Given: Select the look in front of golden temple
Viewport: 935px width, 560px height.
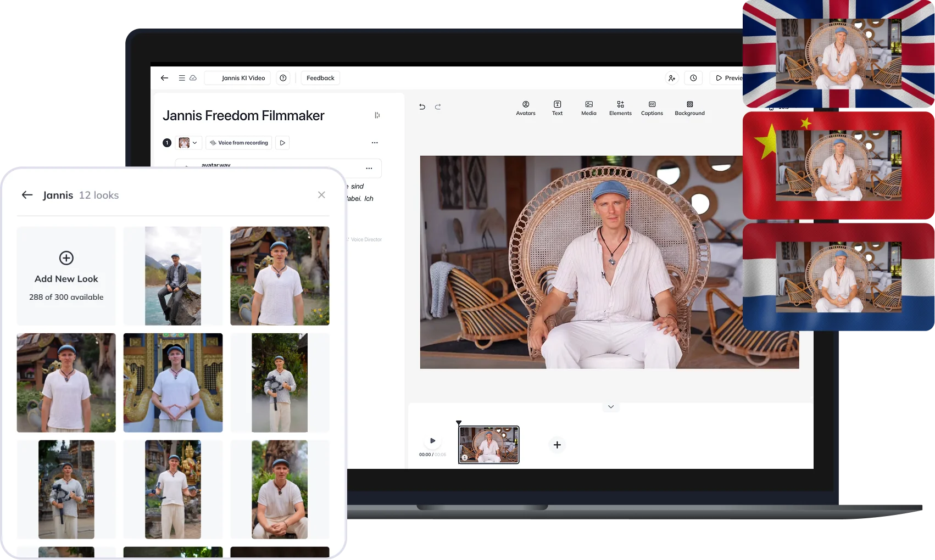Looking at the screenshot, I should pyautogui.click(x=173, y=383).
